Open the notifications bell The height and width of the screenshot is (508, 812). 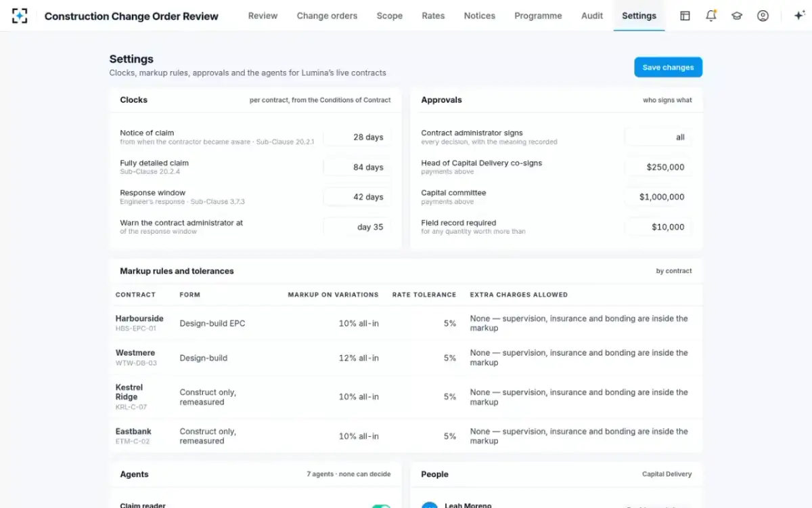pos(710,16)
